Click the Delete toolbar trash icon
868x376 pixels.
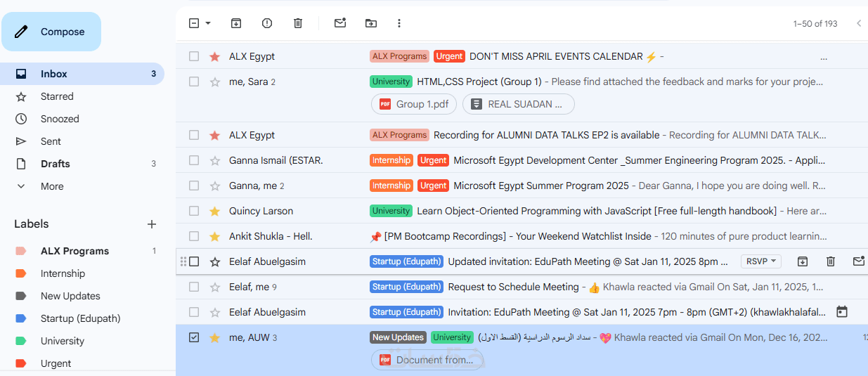pyautogui.click(x=298, y=23)
